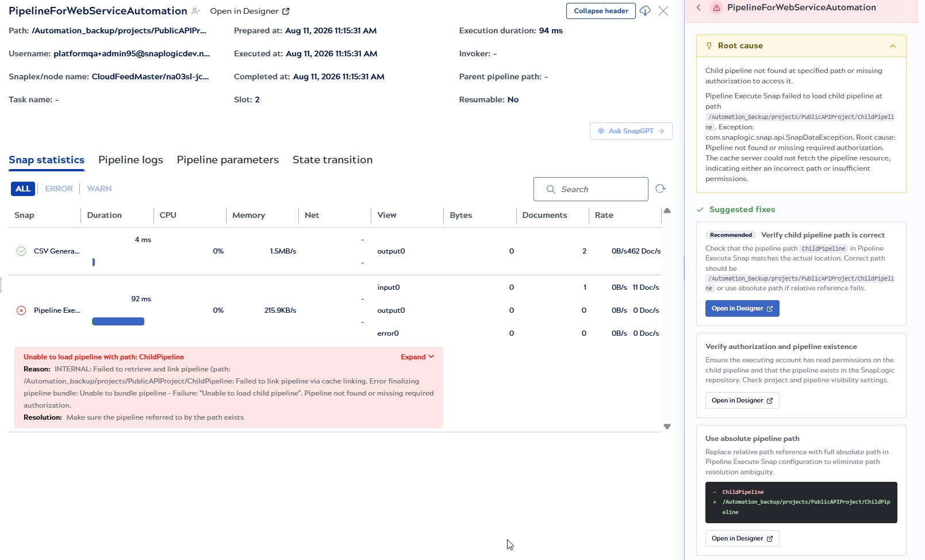Click the red failure icon for Pipeline Execute

pos(21,310)
